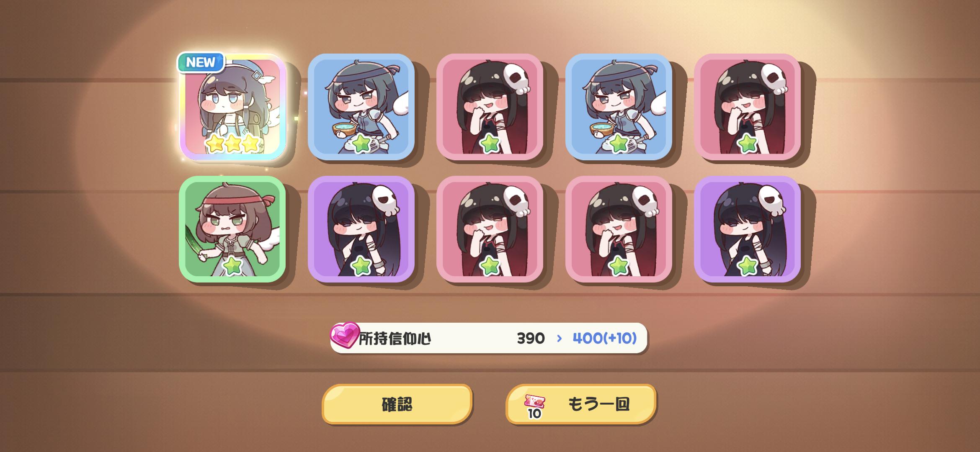Click the 確認 confirm button
The image size is (980, 452).
tap(397, 404)
